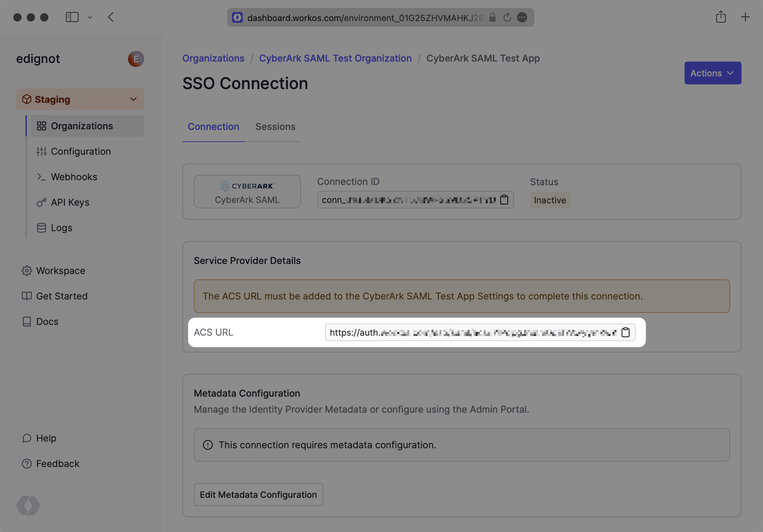This screenshot has width=763, height=532.
Task: Switch to the Sessions tab
Action: point(275,127)
